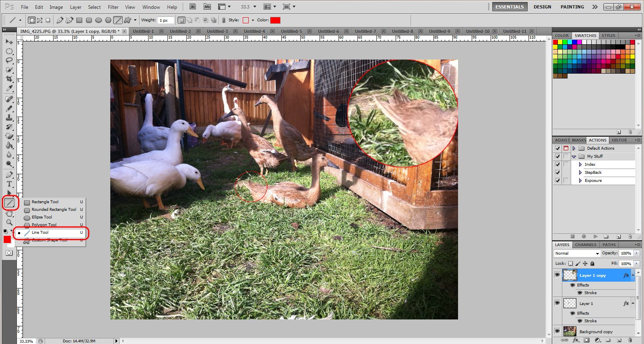Select the Crop tool in the toolbox
The height and width of the screenshot is (344, 644).
coord(9,79)
